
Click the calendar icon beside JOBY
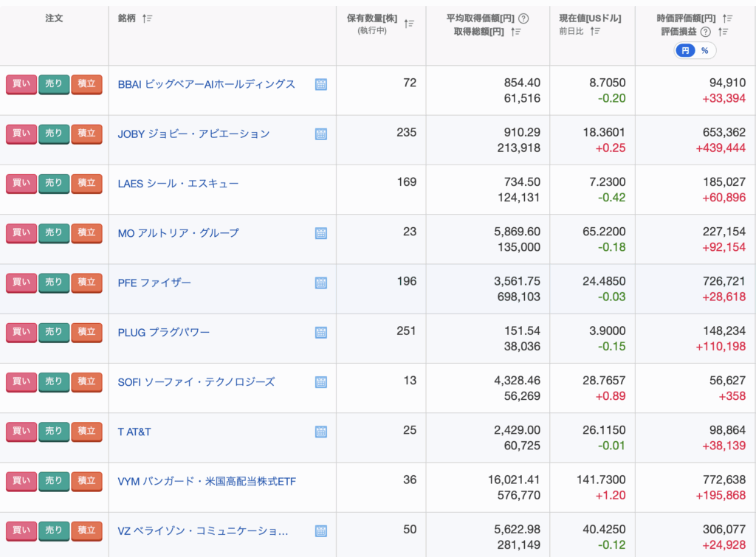pos(321,134)
